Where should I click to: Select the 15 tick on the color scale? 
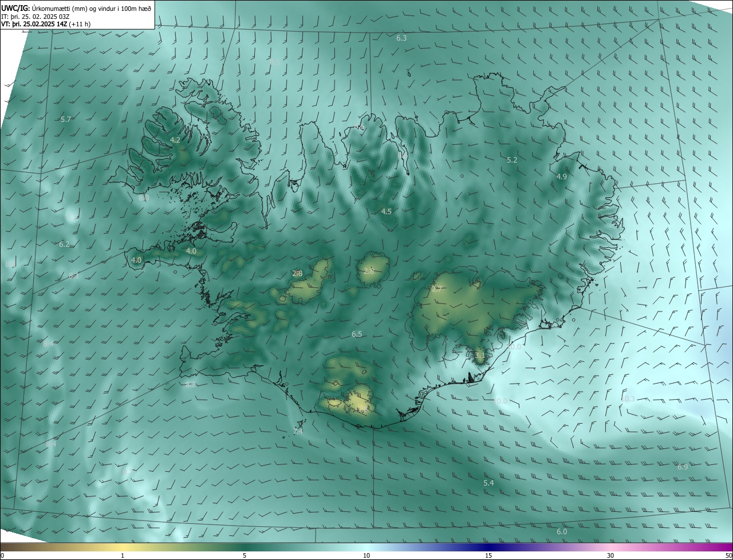(488, 556)
